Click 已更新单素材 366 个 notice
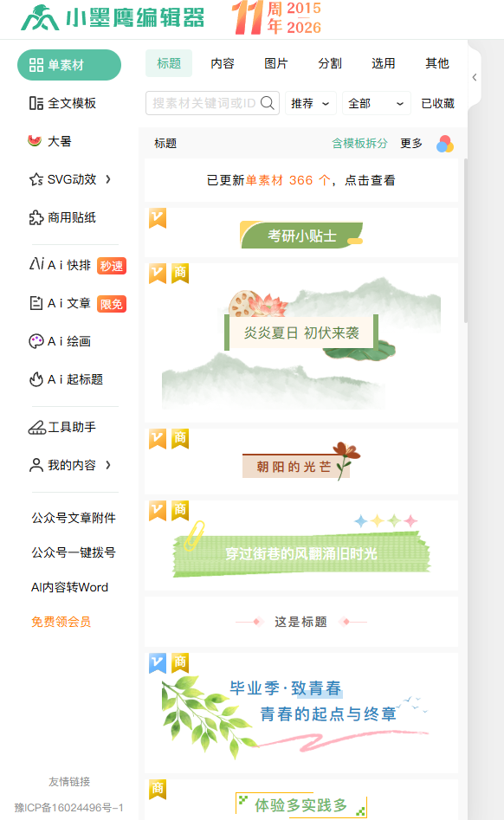The height and width of the screenshot is (820, 504). pos(301,180)
